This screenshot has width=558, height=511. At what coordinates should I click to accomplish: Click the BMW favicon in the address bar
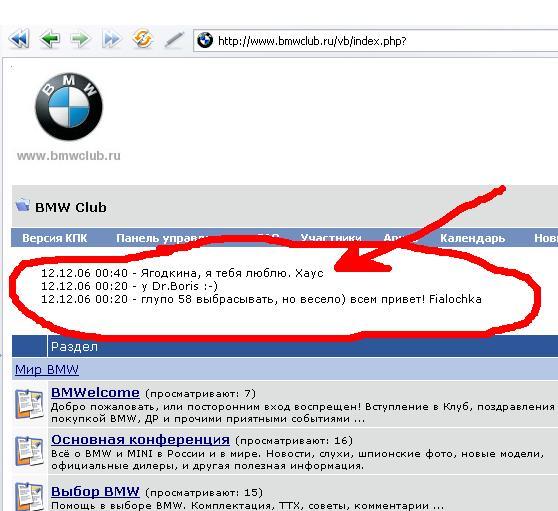[x=205, y=40]
